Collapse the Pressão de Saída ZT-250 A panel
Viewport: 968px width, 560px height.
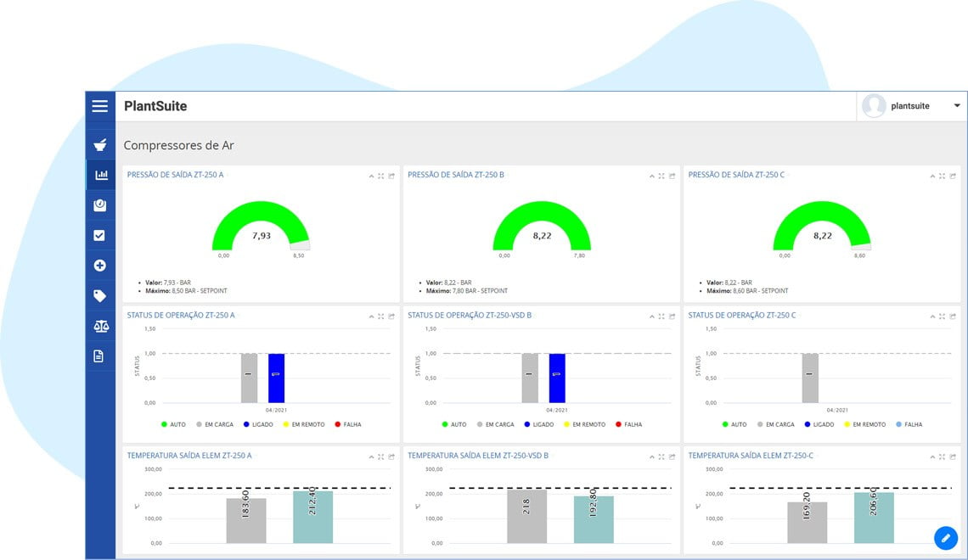[x=371, y=176]
